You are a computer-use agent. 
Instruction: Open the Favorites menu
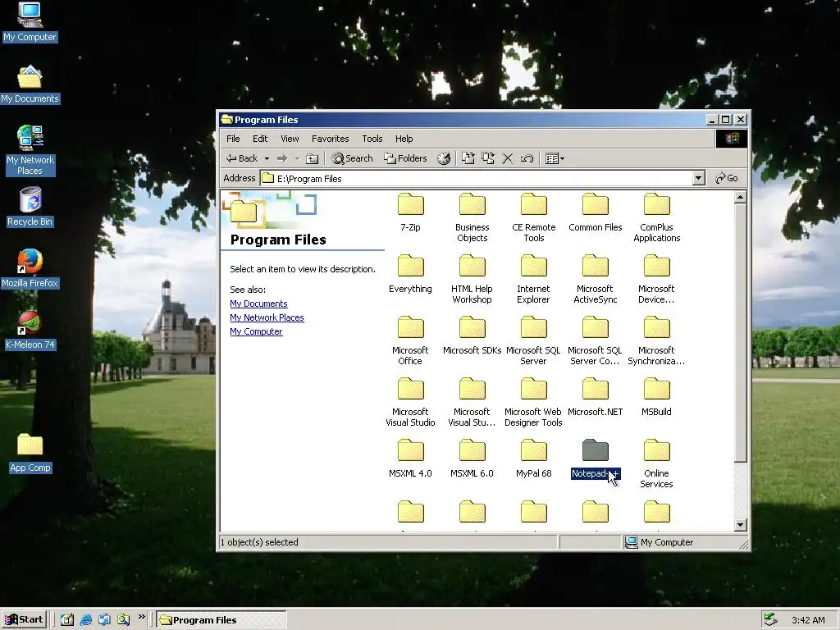pyautogui.click(x=330, y=139)
